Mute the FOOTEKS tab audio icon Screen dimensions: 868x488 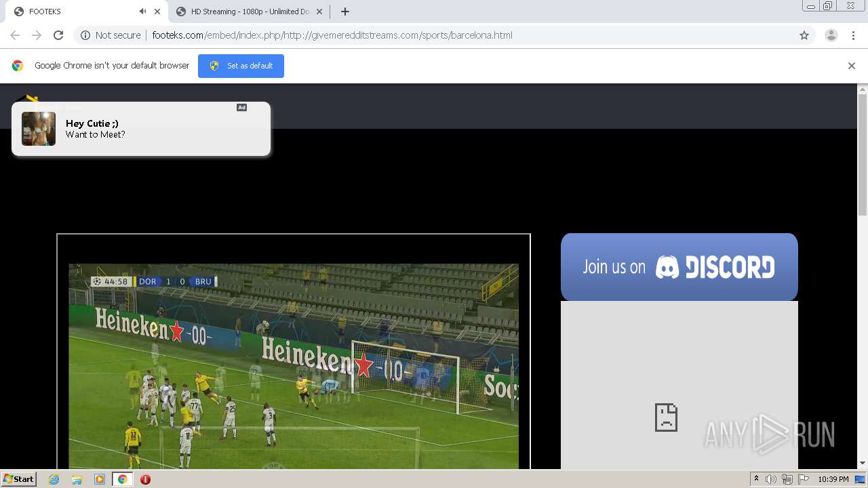point(142,12)
